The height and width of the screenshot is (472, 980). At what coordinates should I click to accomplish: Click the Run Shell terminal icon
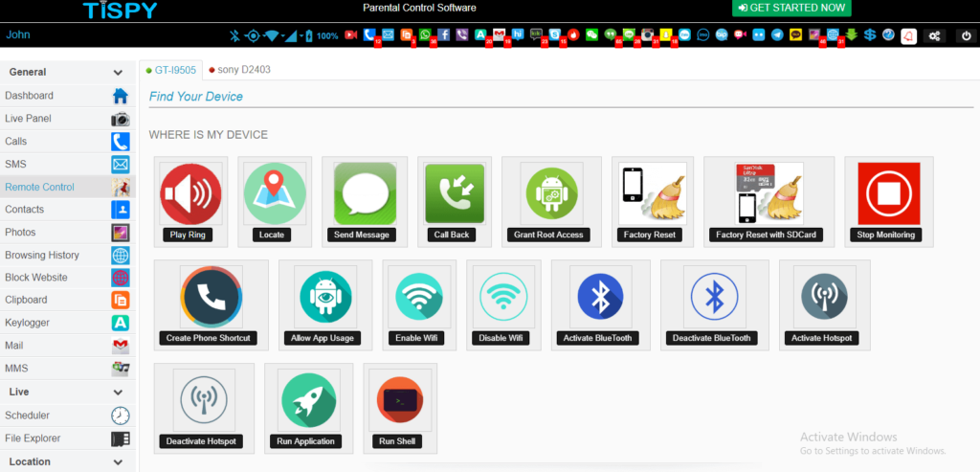[x=400, y=400]
